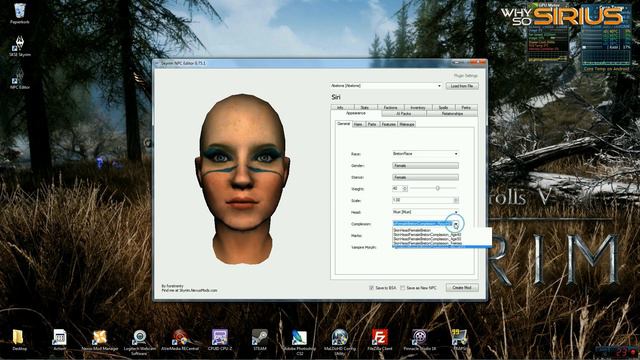The image size is (640, 360).
Task: Choose the Complexion_Age50 list option
Action: [x=427, y=239]
